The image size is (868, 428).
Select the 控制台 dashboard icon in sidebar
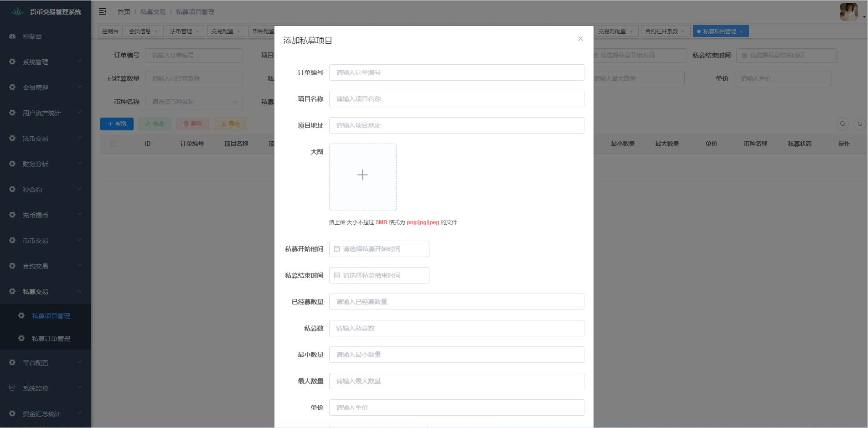[x=12, y=36]
